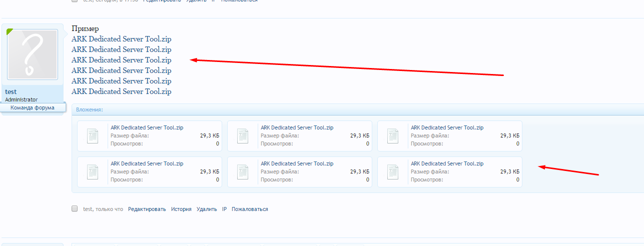The image size is (644, 246).
Task: Click the green online indicator on the avatar
Action: 9,31
